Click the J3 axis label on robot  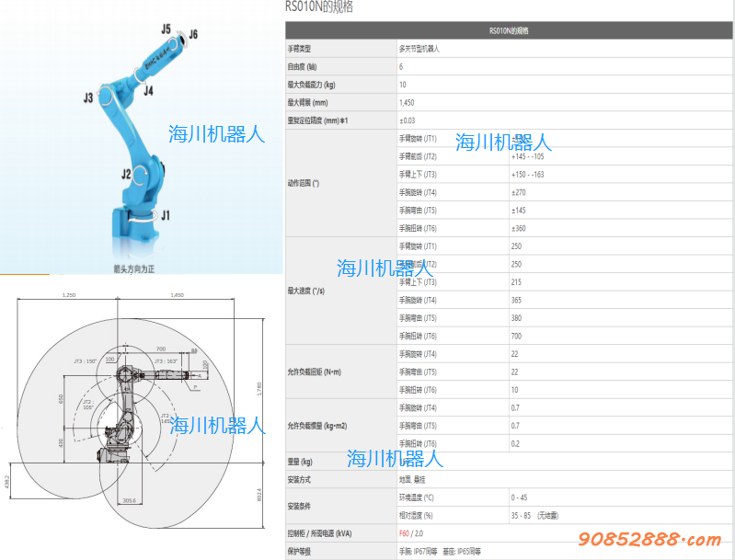(x=88, y=97)
